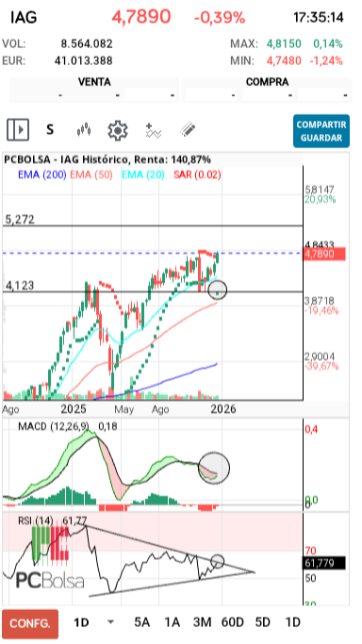Open the side panel toggle icon
This screenshot has height=644, width=362.
18,130
